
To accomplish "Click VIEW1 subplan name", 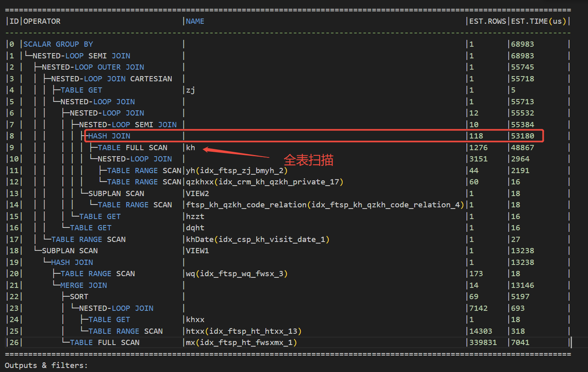I will (x=197, y=251).
